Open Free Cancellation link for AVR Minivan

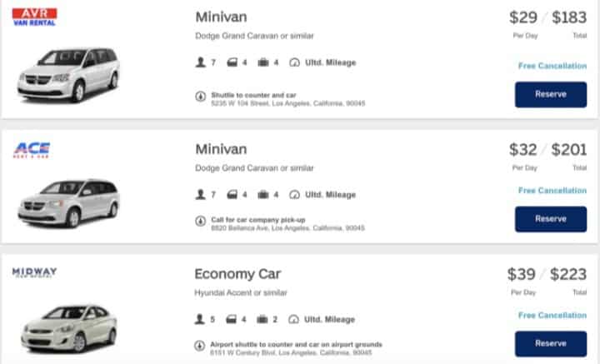(x=552, y=66)
